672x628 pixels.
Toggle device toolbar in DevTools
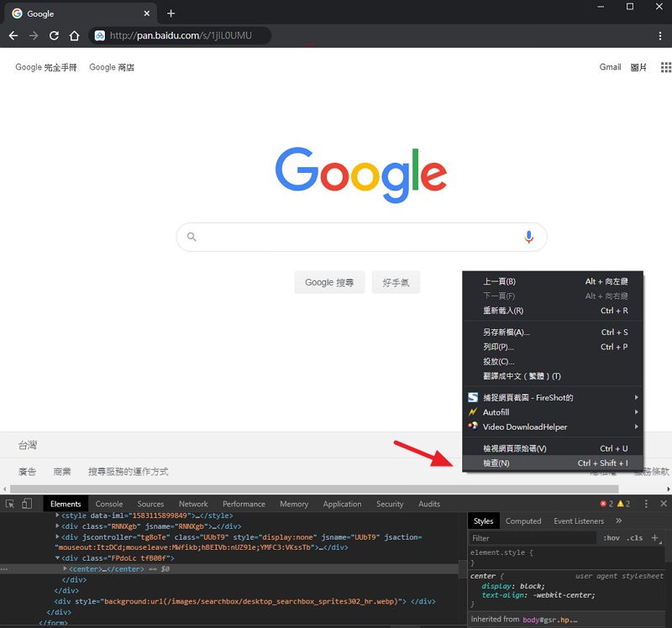(x=27, y=504)
